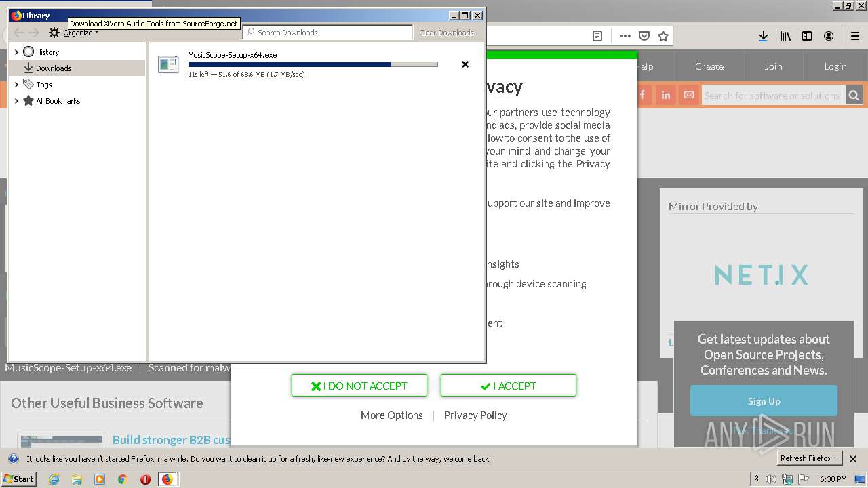The image size is (868, 488).
Task: Open Windows Start menu
Action: click(19, 479)
